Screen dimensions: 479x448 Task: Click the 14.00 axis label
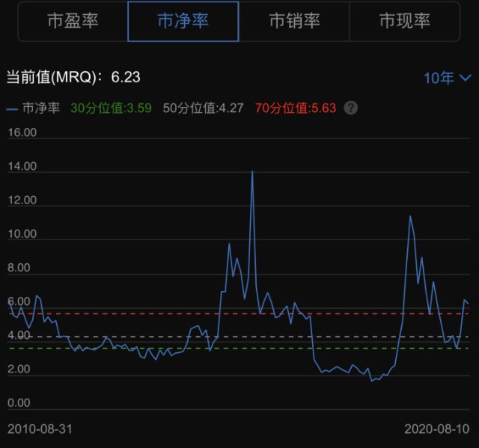pyautogui.click(x=22, y=166)
